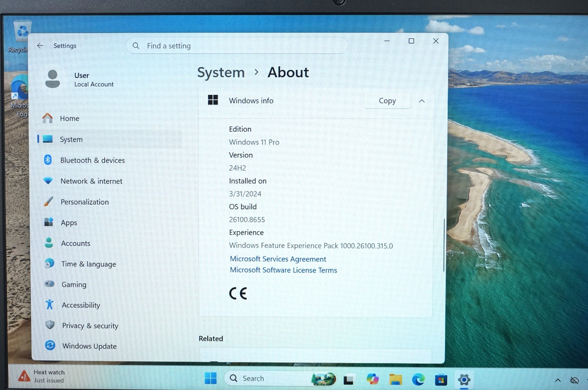The width and height of the screenshot is (588, 390).
Task: Click the Gaming controller icon
Action: click(x=49, y=284)
